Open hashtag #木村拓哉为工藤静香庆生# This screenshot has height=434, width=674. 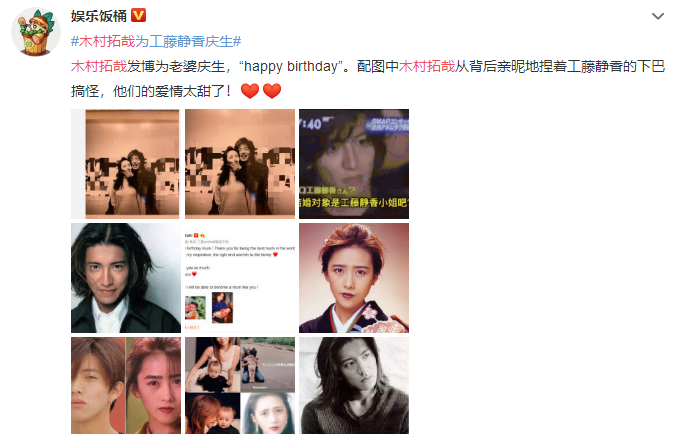click(x=156, y=41)
